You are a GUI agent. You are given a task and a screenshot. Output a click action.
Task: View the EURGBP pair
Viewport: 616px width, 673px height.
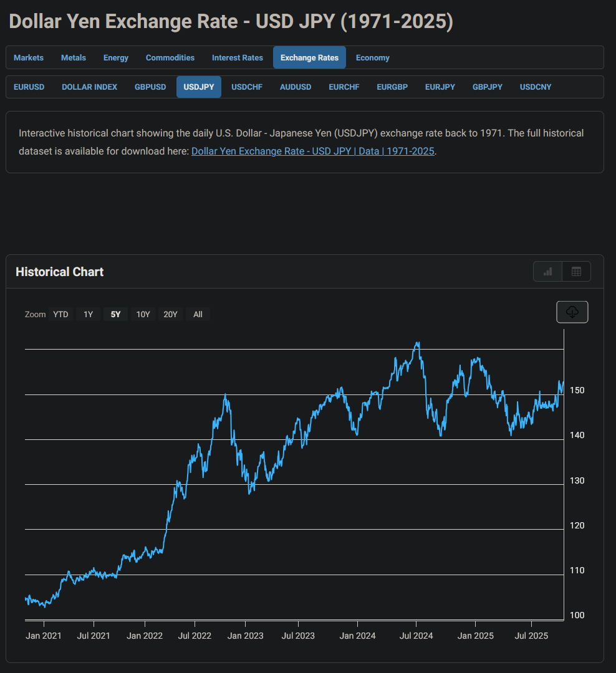tap(392, 87)
